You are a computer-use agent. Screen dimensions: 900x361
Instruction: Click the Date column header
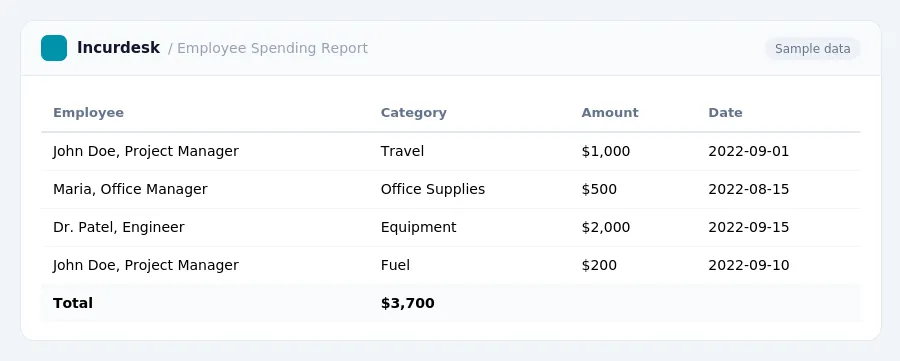(725, 112)
